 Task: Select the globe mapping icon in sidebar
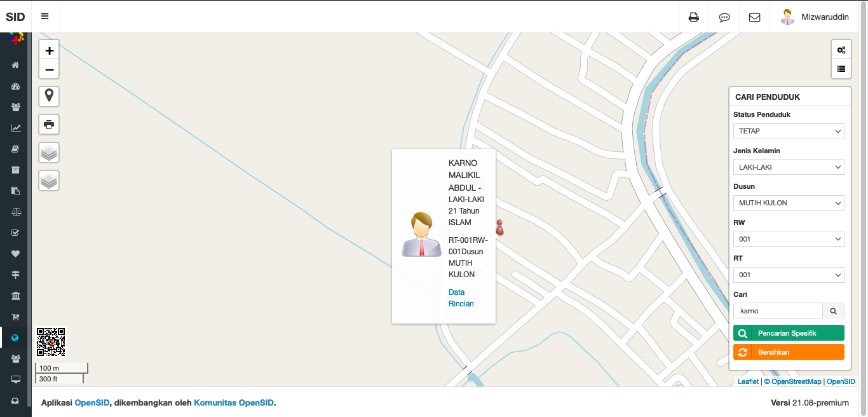[16, 338]
